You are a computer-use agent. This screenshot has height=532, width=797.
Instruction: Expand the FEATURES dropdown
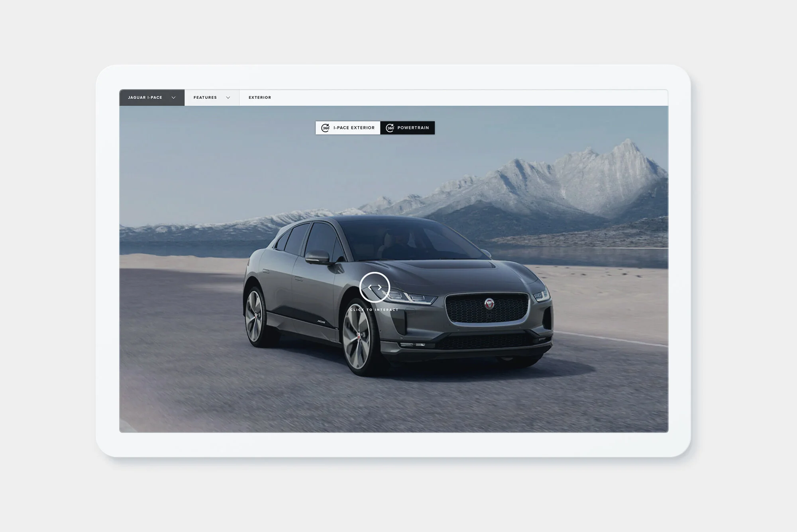[x=211, y=97]
